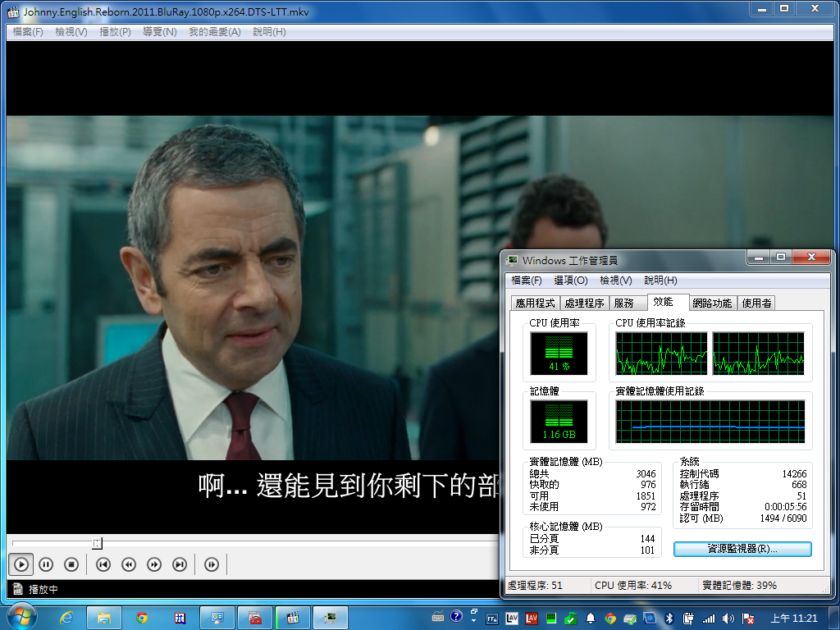Click the keyboard input method tray icon
840x630 pixels.
click(438, 617)
